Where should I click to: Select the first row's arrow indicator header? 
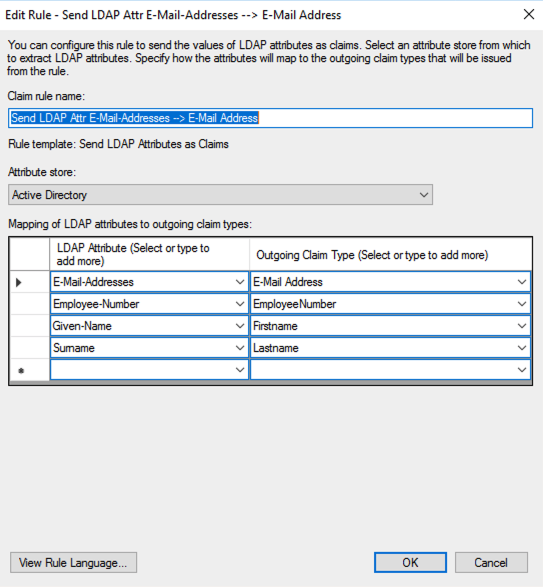click(x=30, y=282)
